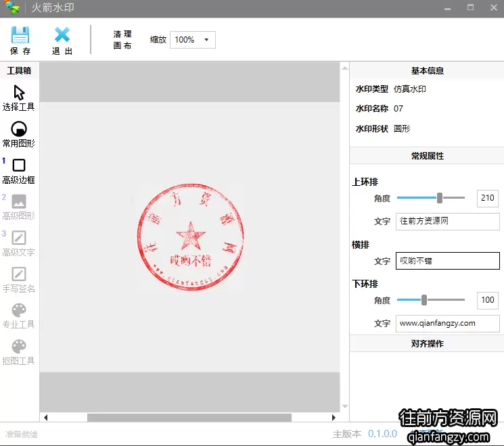Screen dimensions: 504x446
Task: Click watermark name value 07
Action: (x=398, y=109)
